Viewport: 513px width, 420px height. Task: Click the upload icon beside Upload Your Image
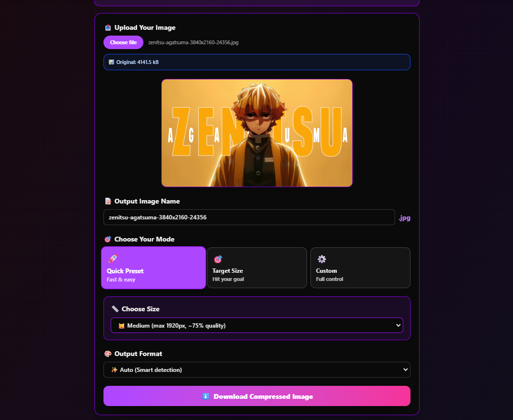tap(108, 27)
